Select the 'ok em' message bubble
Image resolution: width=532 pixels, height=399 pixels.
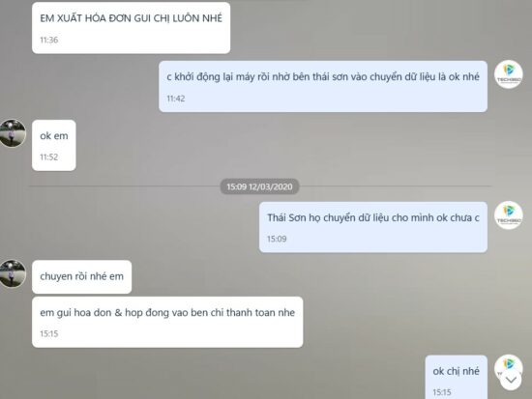coord(54,145)
